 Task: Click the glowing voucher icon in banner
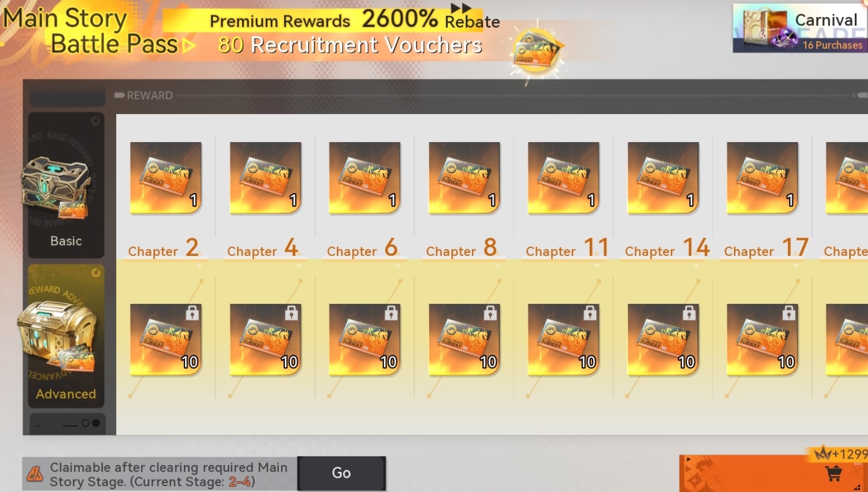click(x=537, y=50)
